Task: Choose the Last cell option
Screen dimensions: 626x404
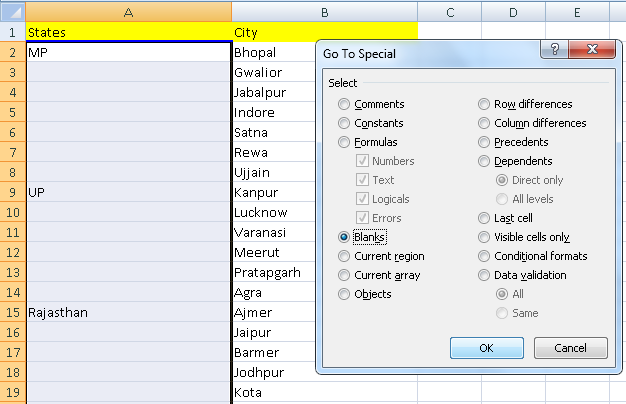Action: [x=485, y=218]
